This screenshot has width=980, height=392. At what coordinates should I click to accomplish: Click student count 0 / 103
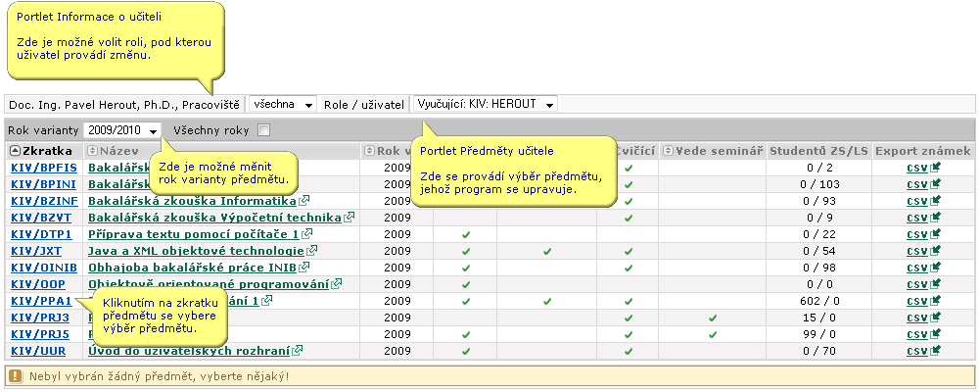[x=818, y=184]
